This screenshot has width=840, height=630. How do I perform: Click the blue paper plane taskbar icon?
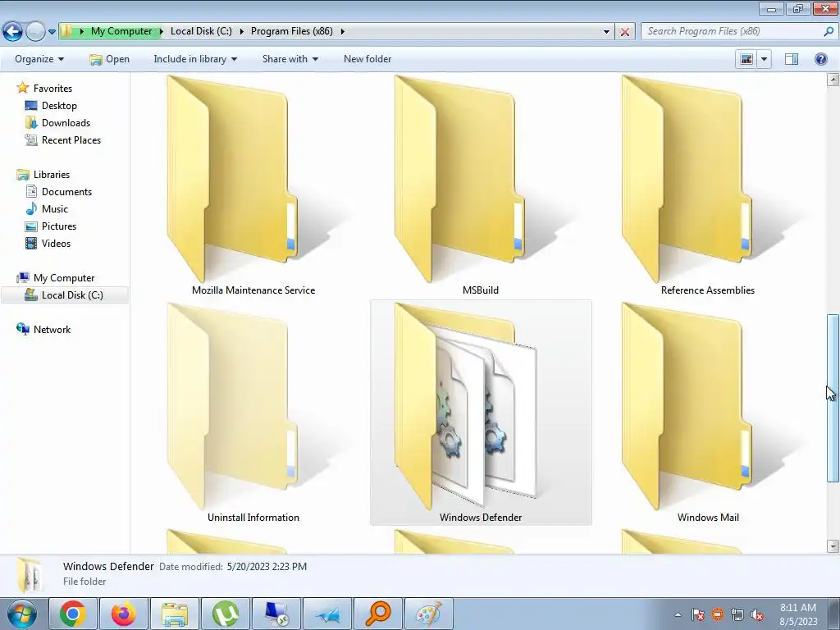(327, 614)
